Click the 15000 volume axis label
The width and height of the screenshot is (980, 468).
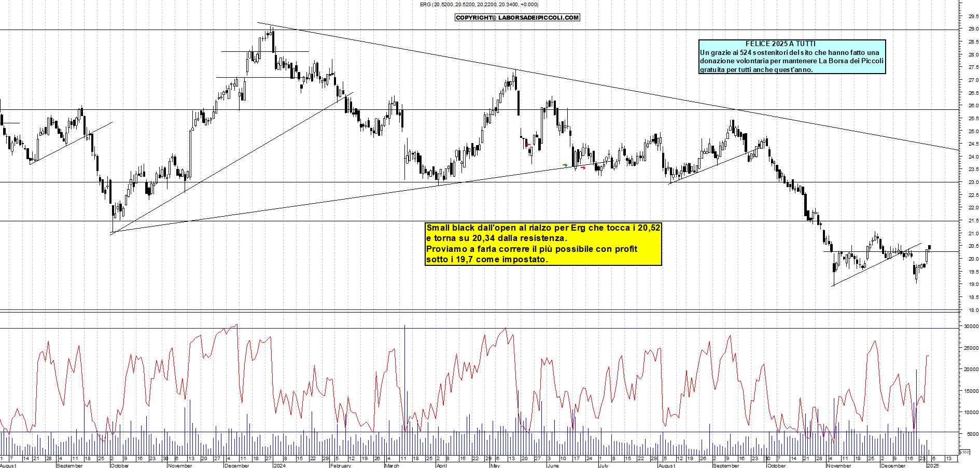pos(971,391)
